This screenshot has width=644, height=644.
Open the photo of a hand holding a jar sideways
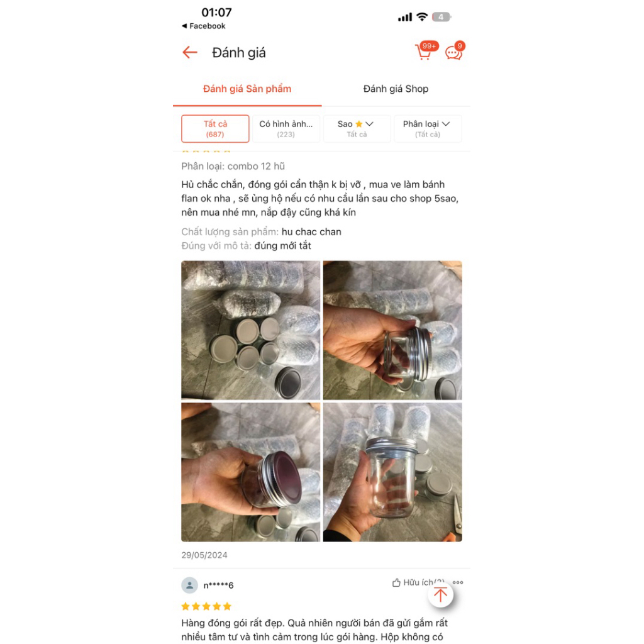coord(392,330)
